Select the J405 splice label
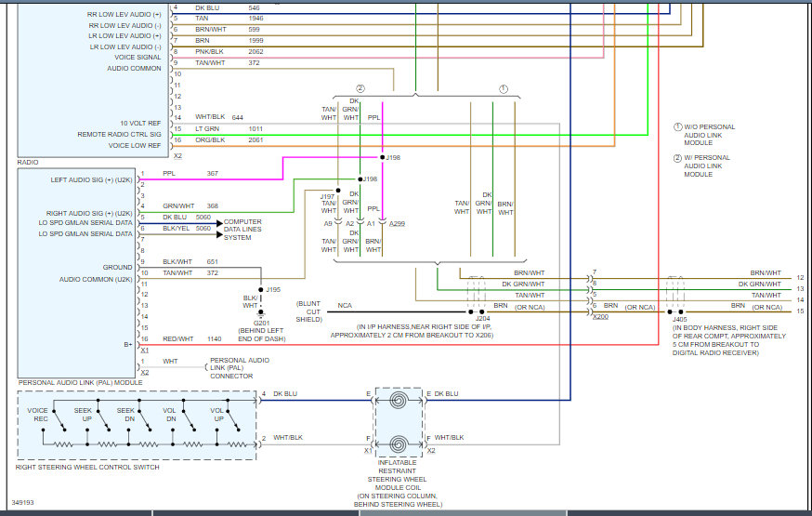 click(679, 319)
